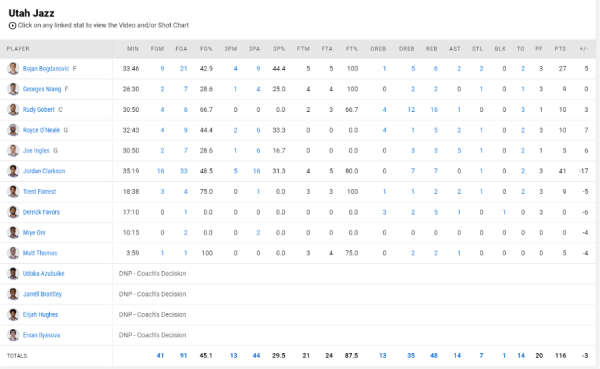Open team total 48 rebounds stat
This screenshot has width=600, height=369.
click(434, 356)
